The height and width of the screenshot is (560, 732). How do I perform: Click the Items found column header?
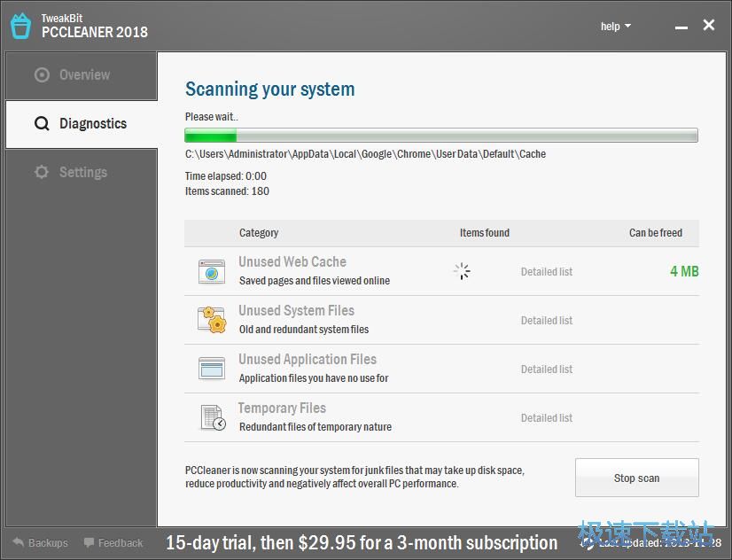pos(485,232)
